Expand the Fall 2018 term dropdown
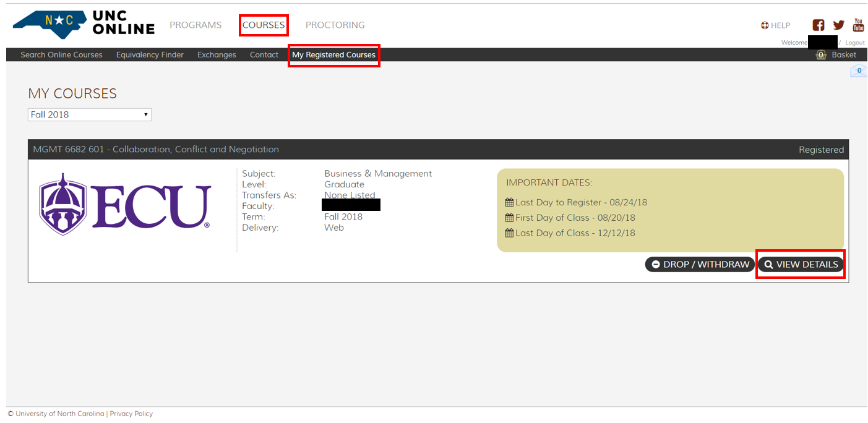868x423 pixels. 90,115
